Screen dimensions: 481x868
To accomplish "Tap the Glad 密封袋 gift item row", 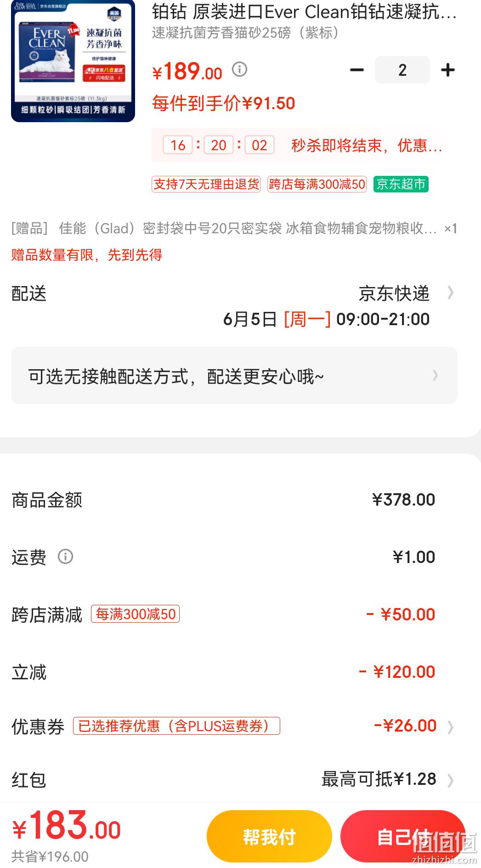I will 234,228.
